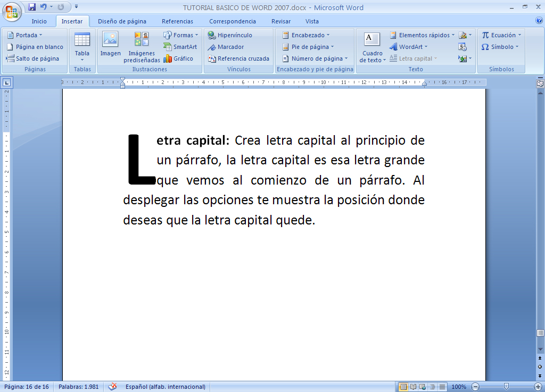The width and height of the screenshot is (545, 392).
Task: Switch to Web Layout view in status bar
Action: tap(422, 387)
